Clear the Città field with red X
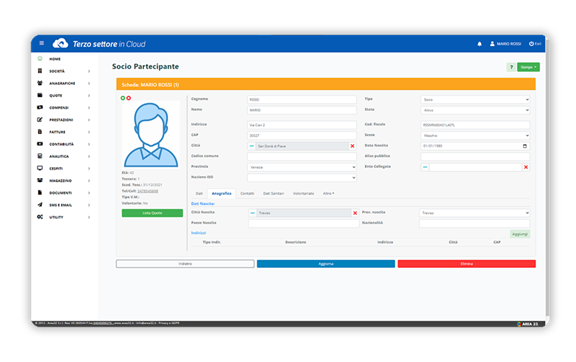The height and width of the screenshot is (362, 576). pos(352,146)
